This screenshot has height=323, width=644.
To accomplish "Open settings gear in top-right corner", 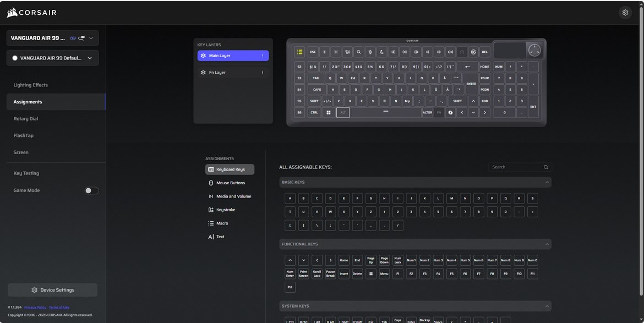I will [625, 13].
